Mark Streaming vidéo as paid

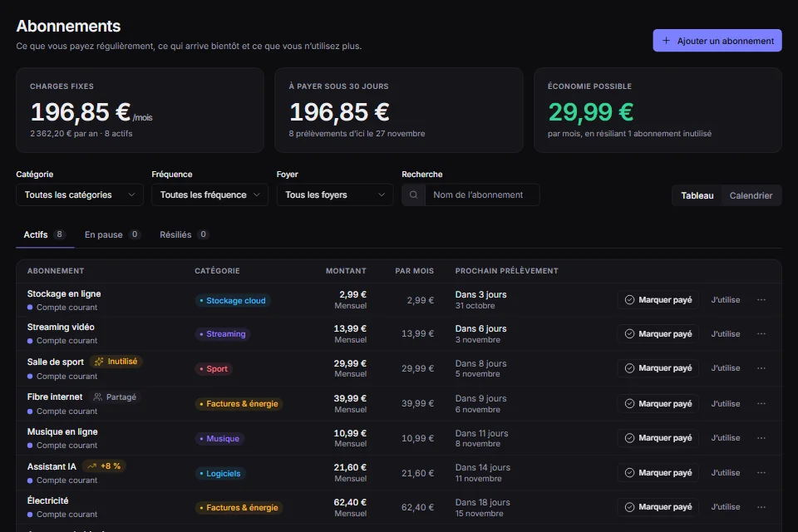658,334
